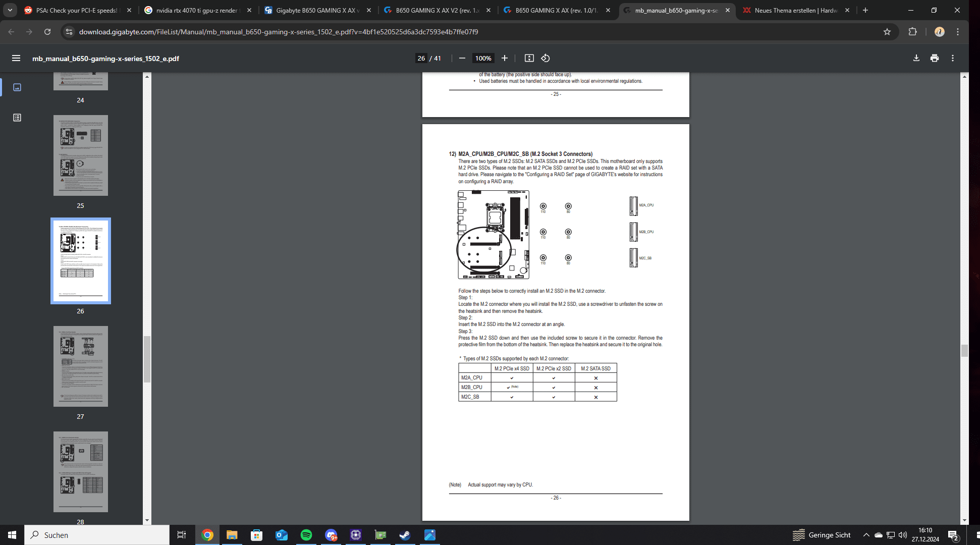Open the tab search dropdown arrow
980x545 pixels.
point(10,10)
